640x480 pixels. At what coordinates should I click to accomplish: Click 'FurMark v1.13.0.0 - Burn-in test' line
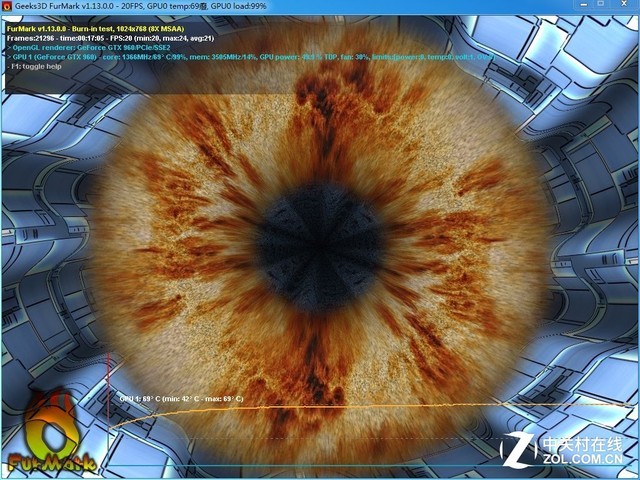click(96, 29)
